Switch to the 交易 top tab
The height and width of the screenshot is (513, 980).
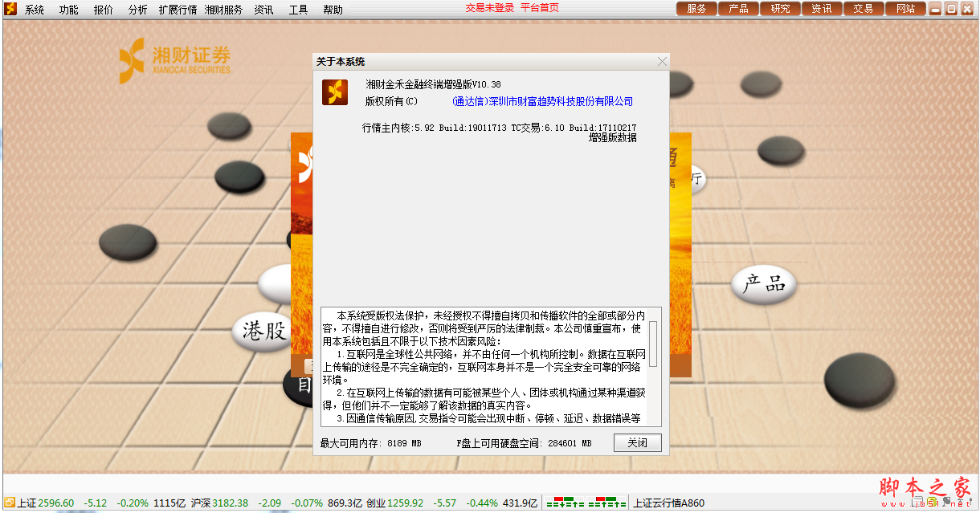tap(864, 9)
